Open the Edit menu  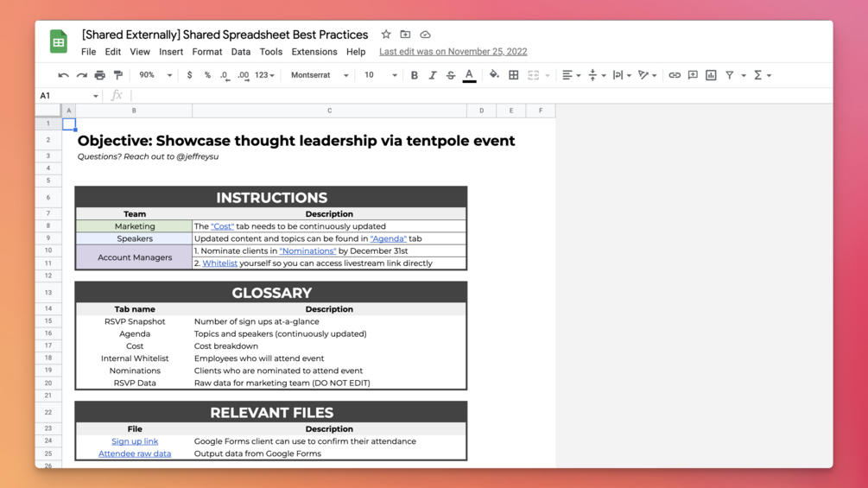click(x=113, y=52)
